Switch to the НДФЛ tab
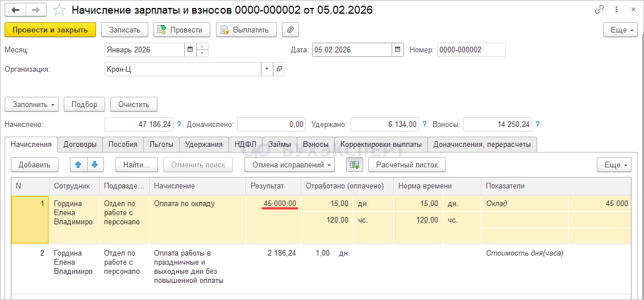Image resolution: width=644 pixels, height=300 pixels. tap(246, 145)
